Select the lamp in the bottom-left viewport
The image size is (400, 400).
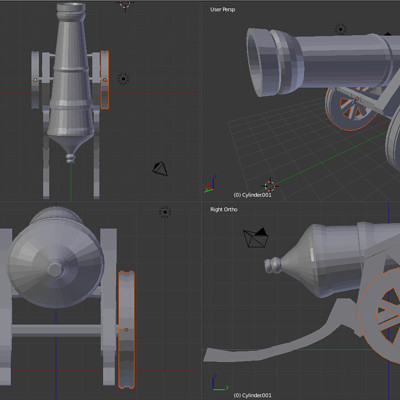(165, 212)
